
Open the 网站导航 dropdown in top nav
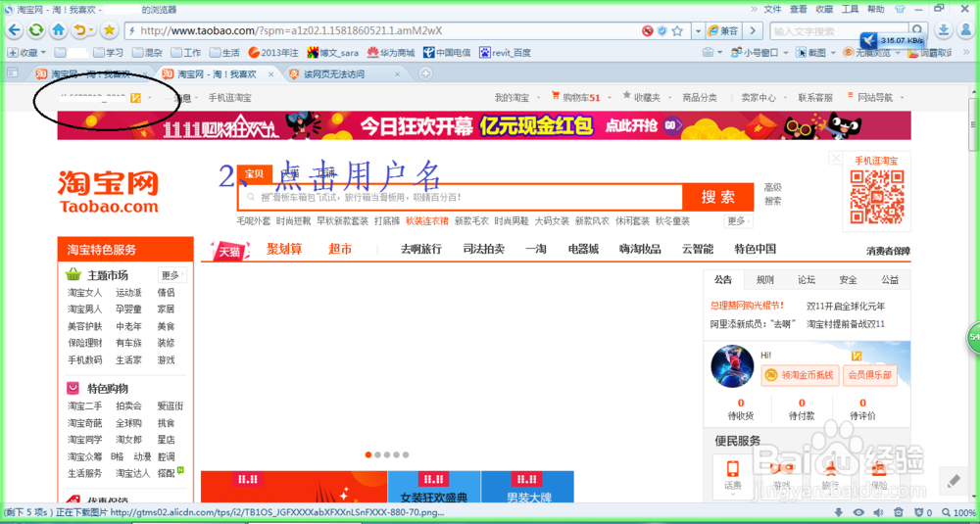click(874, 97)
